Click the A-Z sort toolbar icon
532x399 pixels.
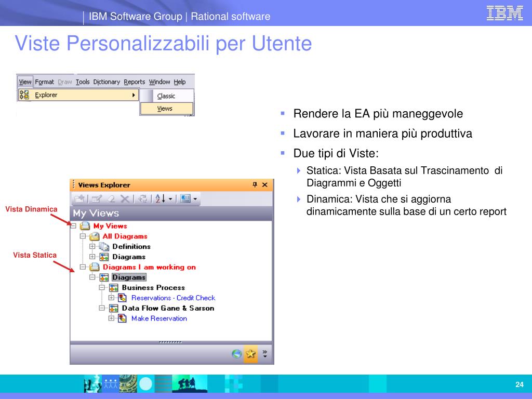160,198
